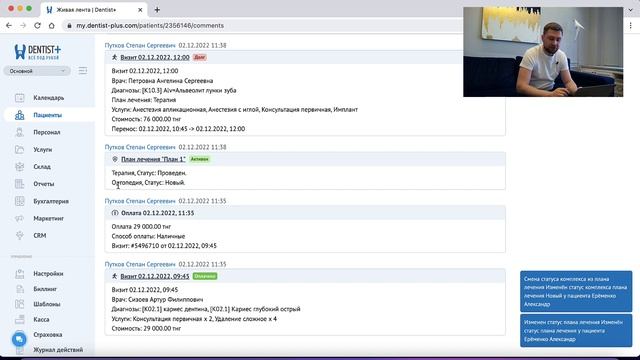This screenshot has height=360, width=640.
Task: Open Журнал действий menu item
Action: (x=58, y=350)
